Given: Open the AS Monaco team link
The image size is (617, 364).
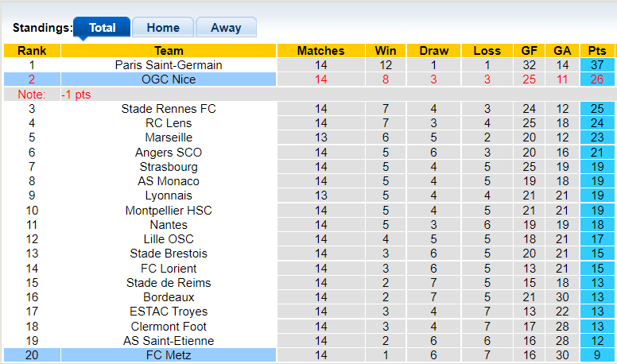Looking at the screenshot, I should click(169, 181).
